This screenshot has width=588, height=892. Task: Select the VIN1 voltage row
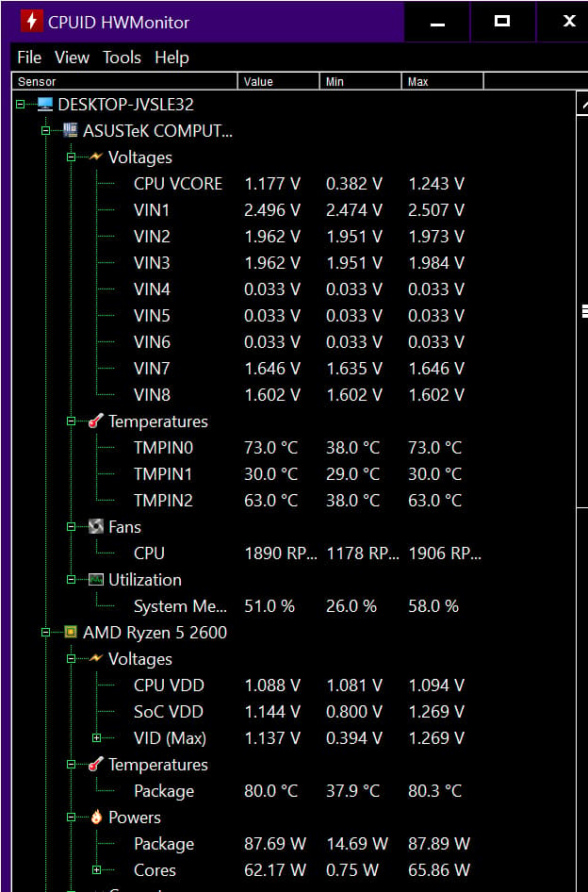point(299,210)
